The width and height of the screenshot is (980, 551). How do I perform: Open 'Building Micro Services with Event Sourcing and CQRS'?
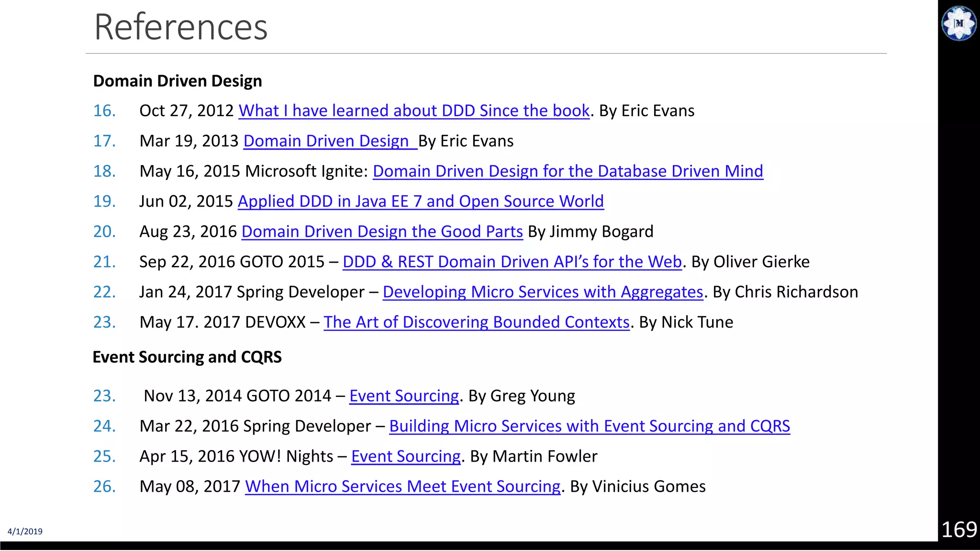[x=590, y=426]
